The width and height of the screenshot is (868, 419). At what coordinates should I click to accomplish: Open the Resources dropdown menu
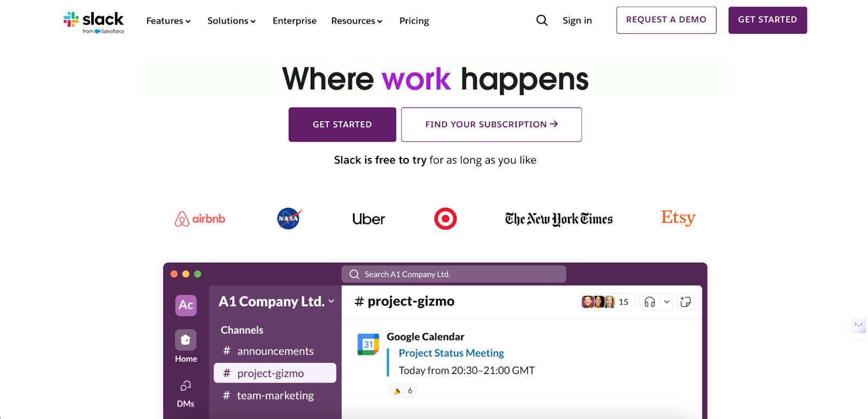pyautogui.click(x=357, y=21)
